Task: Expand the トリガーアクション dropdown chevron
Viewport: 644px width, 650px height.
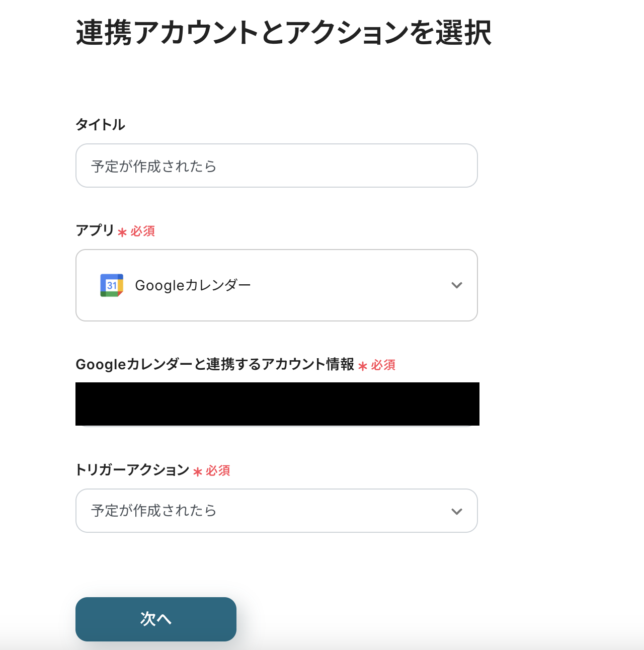Action: pyautogui.click(x=456, y=511)
